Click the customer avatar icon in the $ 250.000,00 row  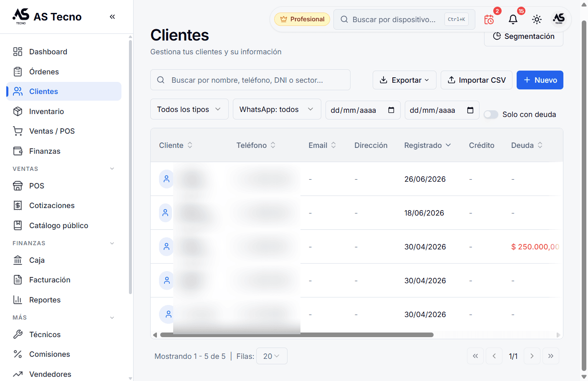pyautogui.click(x=167, y=246)
